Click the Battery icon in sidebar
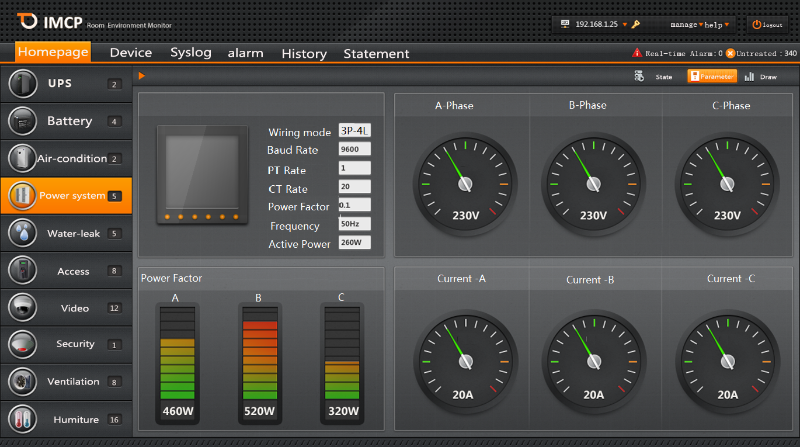 (22, 121)
